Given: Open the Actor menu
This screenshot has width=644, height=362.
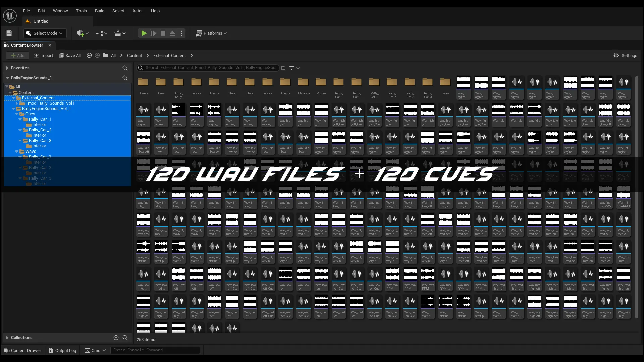Looking at the screenshot, I should point(138,11).
